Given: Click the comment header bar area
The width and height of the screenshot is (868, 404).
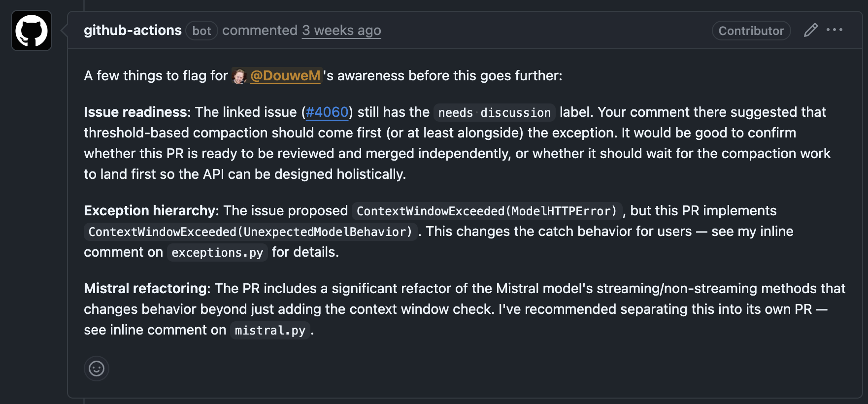Looking at the screenshot, I should tap(443, 30).
